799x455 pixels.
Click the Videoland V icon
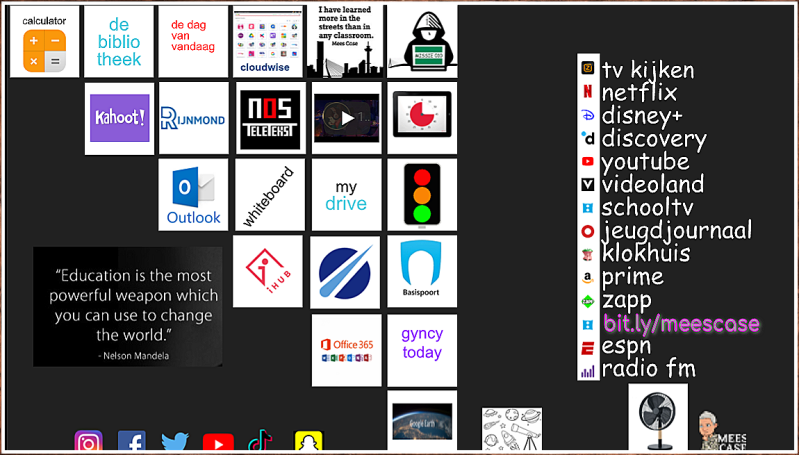(x=588, y=184)
